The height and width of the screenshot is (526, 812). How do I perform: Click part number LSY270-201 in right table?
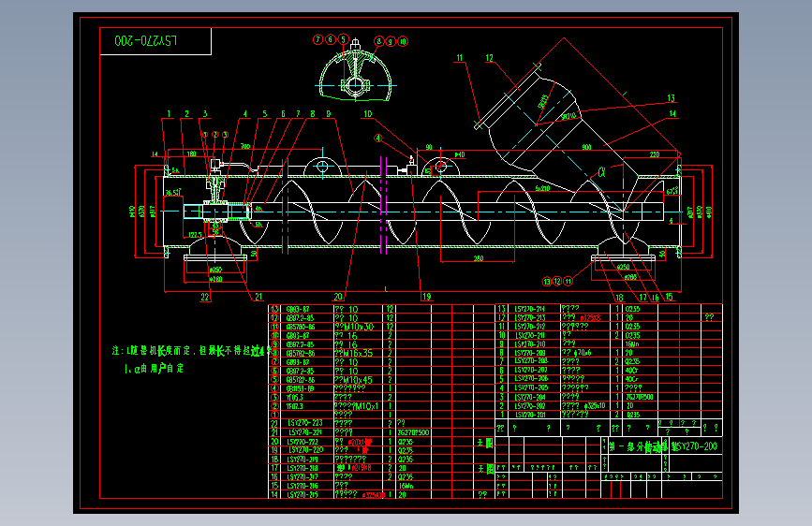(x=530, y=415)
